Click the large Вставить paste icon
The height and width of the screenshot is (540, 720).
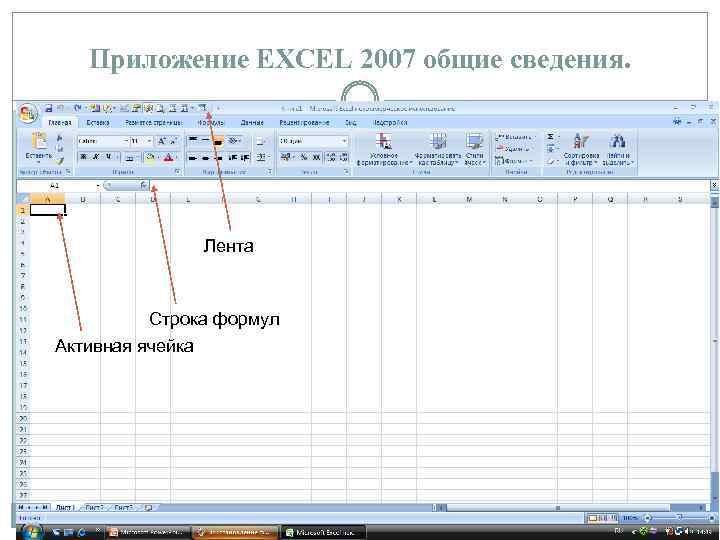(39, 141)
